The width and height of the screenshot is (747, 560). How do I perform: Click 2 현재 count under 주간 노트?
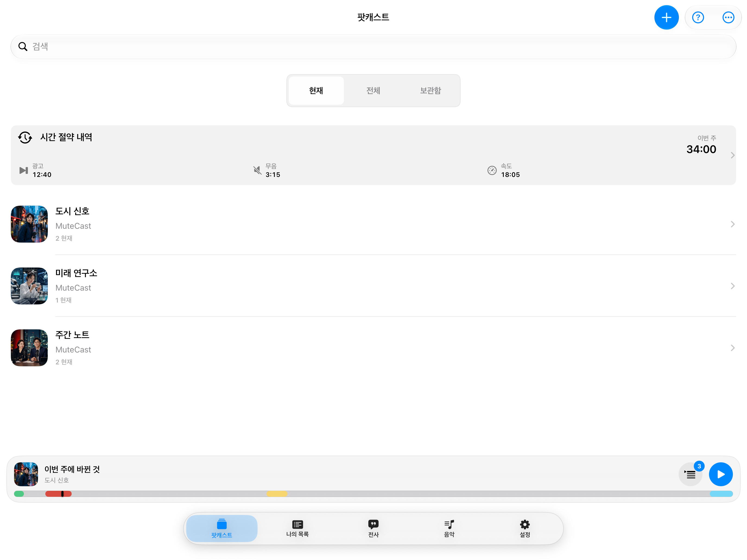click(x=64, y=362)
